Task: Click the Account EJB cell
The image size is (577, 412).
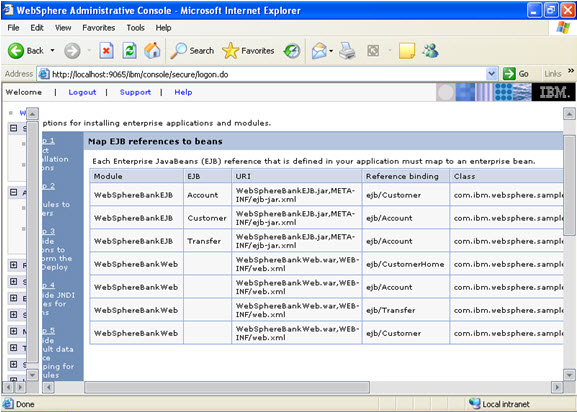Action: [208, 195]
